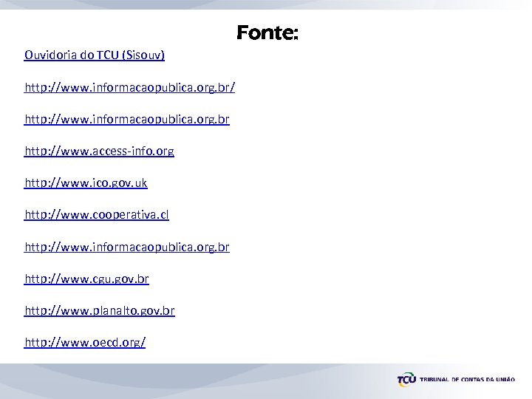
Task: Visit the www.access-info.org link
Action: click(x=99, y=151)
